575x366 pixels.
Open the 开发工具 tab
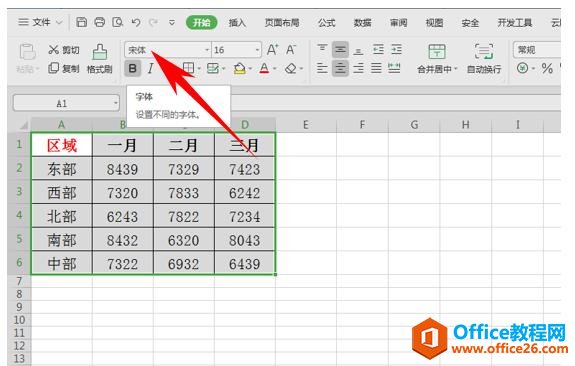pyautogui.click(x=514, y=23)
